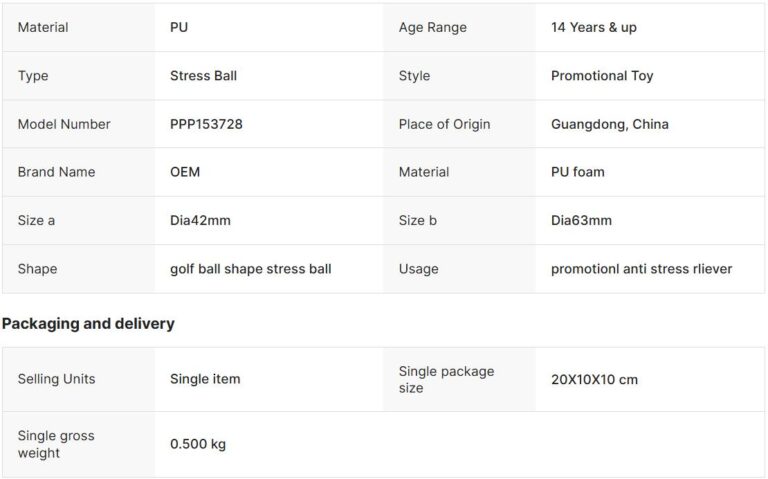768x479 pixels.
Task: Select the 'Single item' selling units value
Action: coord(205,379)
